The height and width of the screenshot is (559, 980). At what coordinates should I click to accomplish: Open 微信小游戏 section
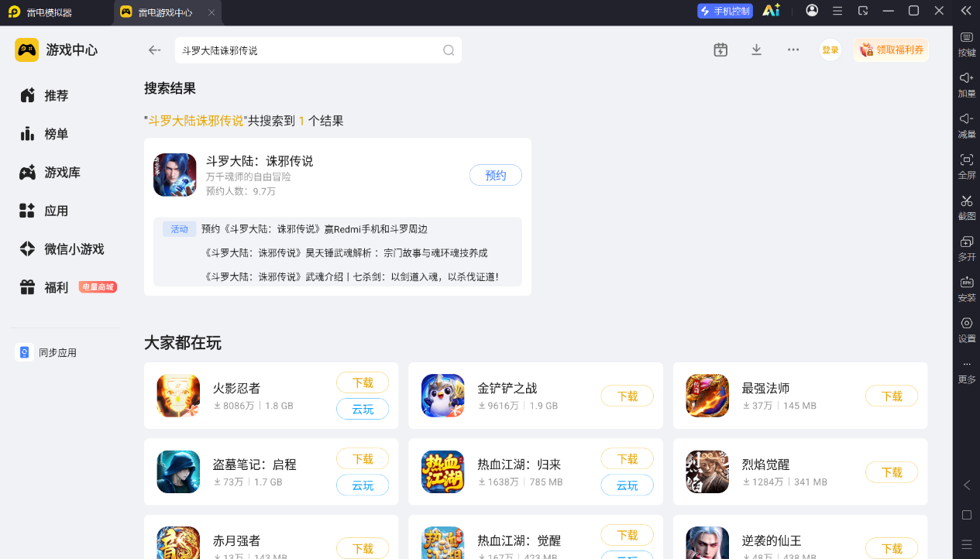point(62,249)
